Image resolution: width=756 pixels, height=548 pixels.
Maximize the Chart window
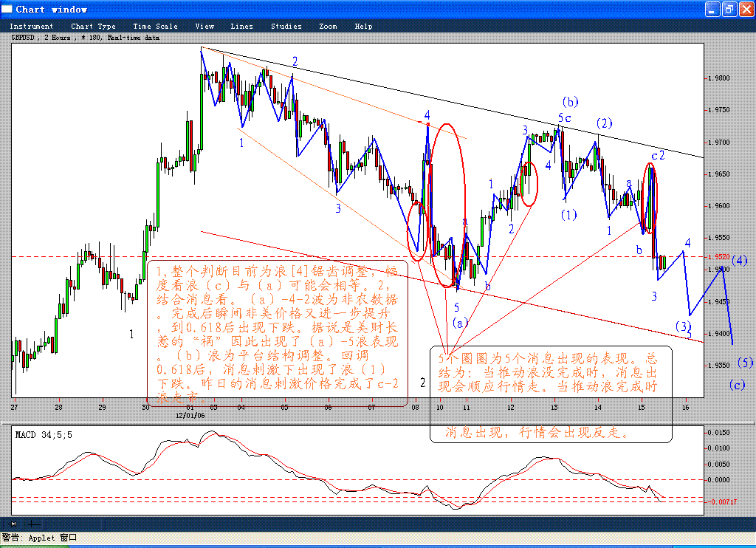pyautogui.click(x=729, y=9)
